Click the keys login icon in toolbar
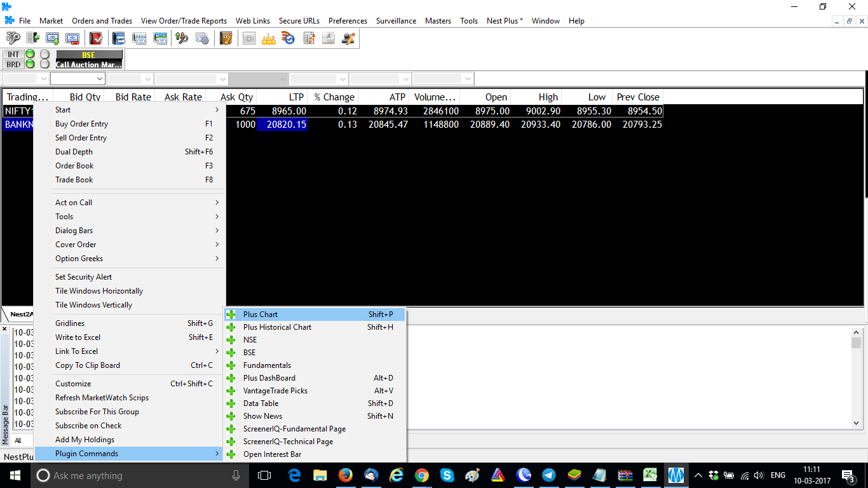The image size is (868, 488). pos(13,38)
